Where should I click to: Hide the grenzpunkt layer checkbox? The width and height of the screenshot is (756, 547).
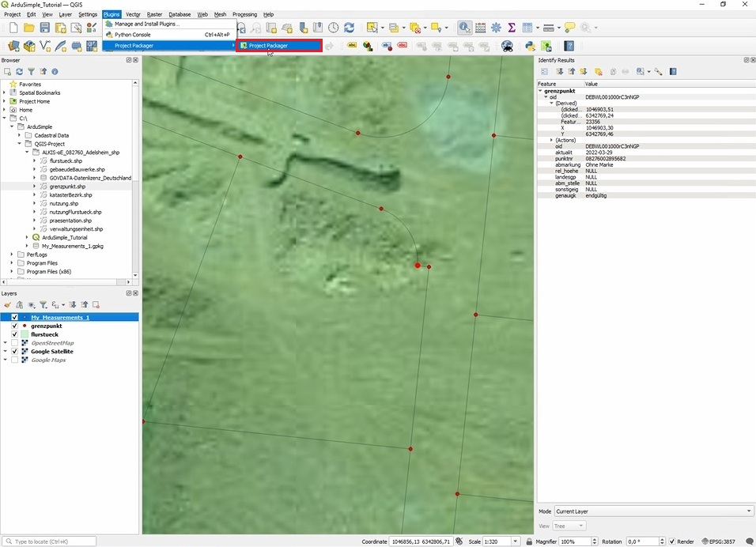point(14,326)
